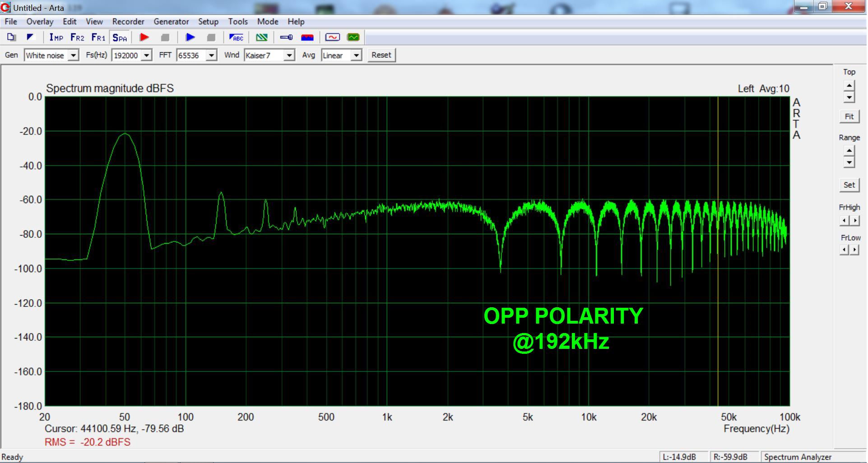868x463 pixels.
Task: Restore down the Arta window
Action: click(823, 6)
